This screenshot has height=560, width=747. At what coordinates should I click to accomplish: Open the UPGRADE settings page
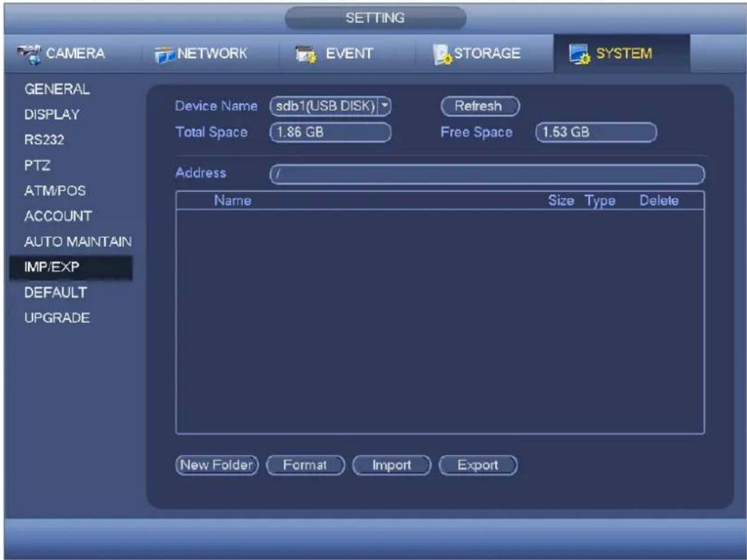coord(57,318)
